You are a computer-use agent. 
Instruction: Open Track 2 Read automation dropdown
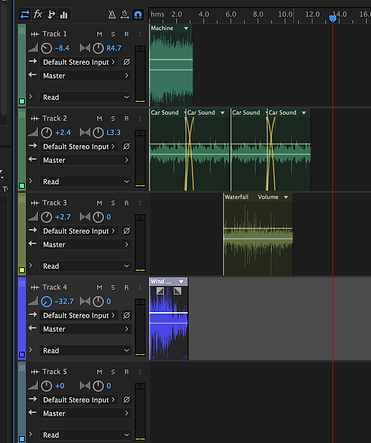click(x=85, y=182)
